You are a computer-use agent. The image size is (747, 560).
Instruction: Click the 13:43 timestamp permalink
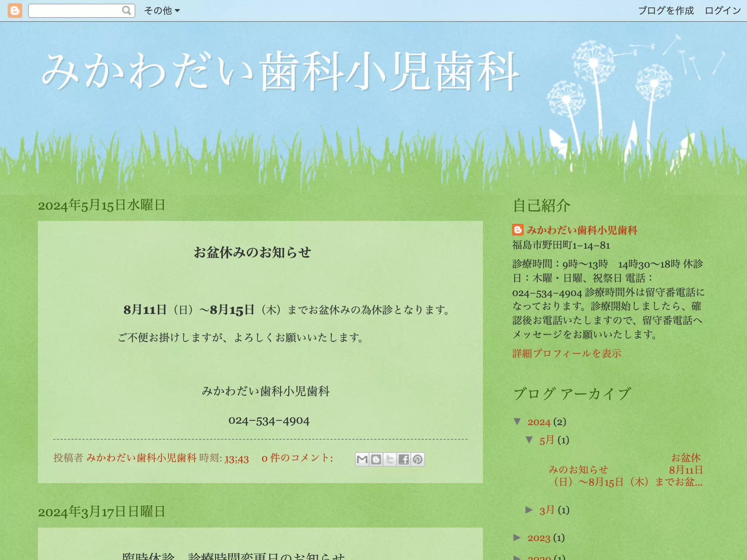point(237,459)
